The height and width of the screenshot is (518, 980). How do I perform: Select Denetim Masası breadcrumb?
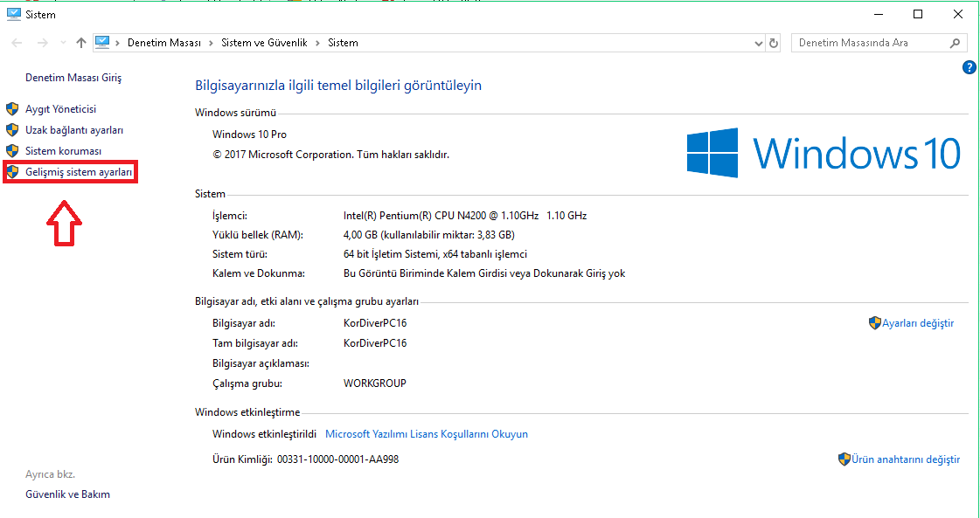point(164,43)
